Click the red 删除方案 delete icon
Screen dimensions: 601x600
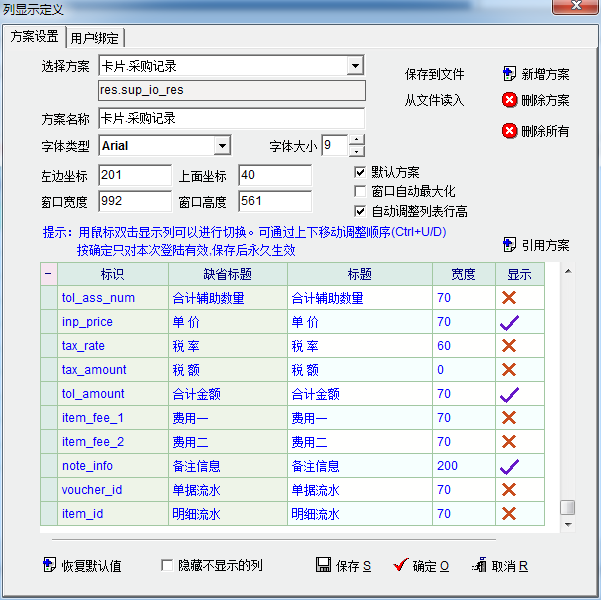click(509, 100)
